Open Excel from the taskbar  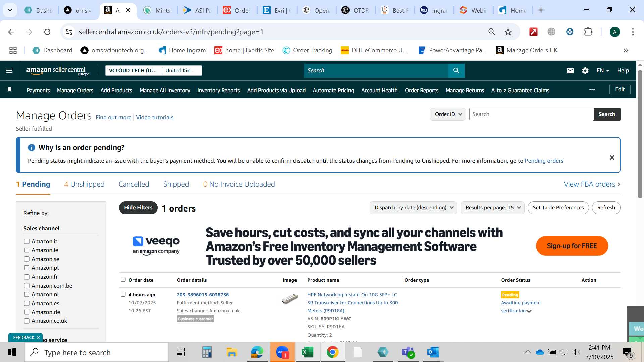tap(307, 352)
